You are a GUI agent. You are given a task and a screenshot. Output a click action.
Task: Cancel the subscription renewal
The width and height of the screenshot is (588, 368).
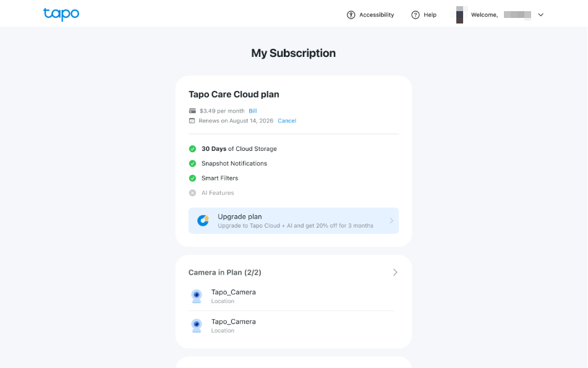[x=287, y=121]
